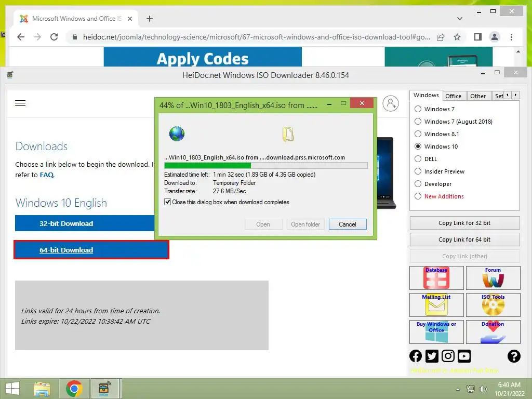This screenshot has width=532, height=399.
Task: Open Chrome's three-dot menu
Action: 511,37
